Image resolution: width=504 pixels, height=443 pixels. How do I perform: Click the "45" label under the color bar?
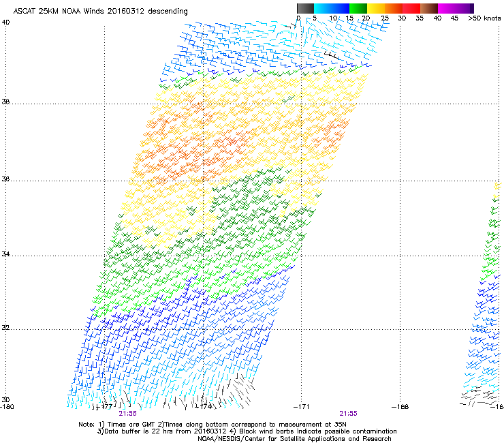454,18
